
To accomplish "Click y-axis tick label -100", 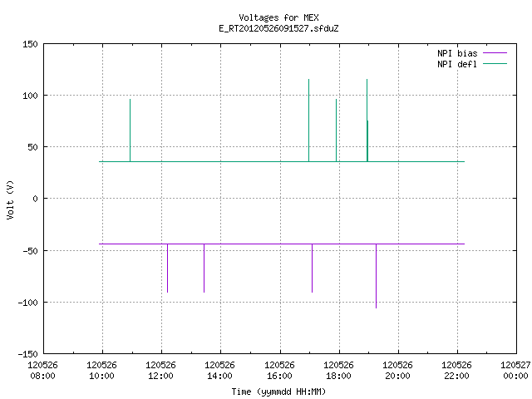I will pyautogui.click(x=27, y=303).
